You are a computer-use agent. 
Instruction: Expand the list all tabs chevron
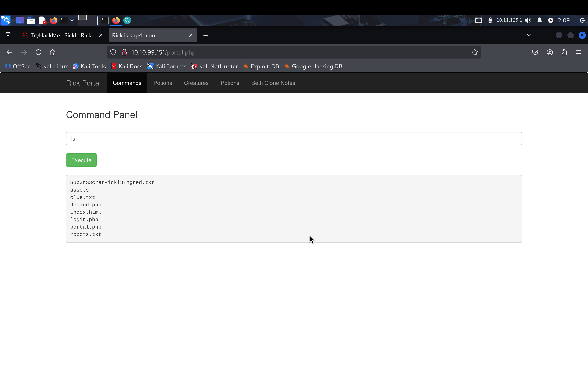click(529, 35)
